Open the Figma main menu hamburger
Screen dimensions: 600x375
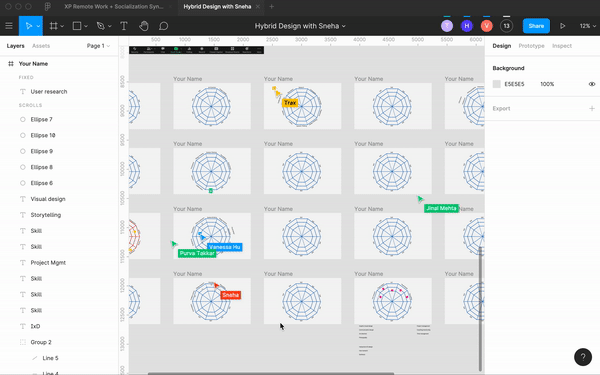click(9, 26)
